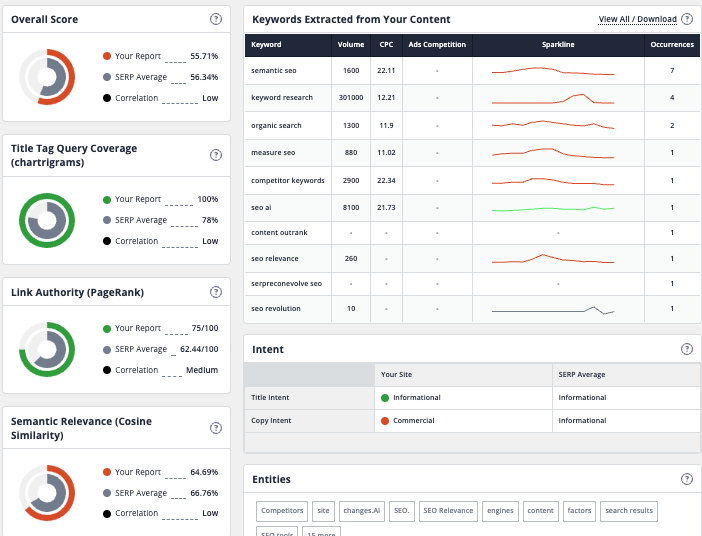The image size is (702, 536).
Task: Open the Intent panel help icon
Action: (x=687, y=349)
